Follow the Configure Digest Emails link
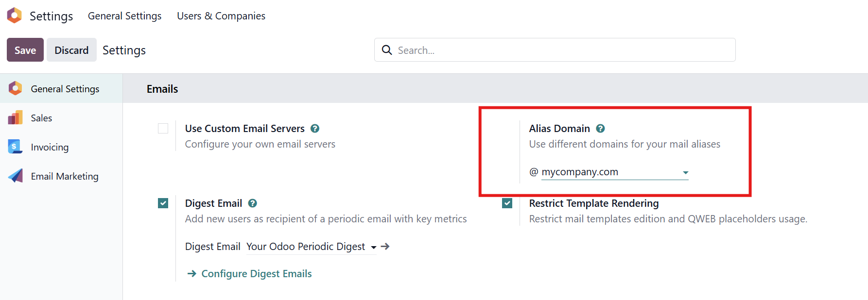 point(256,274)
